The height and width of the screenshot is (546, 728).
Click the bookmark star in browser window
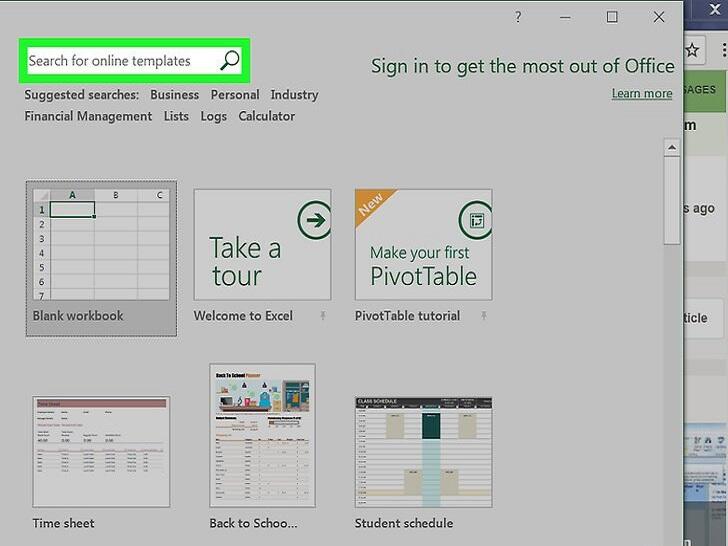692,50
